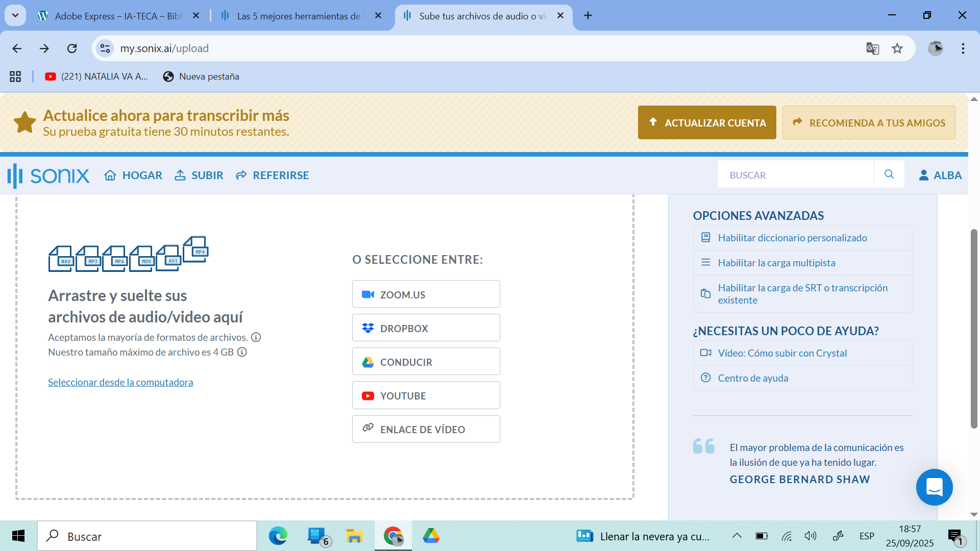
Task: Enable multitrack upload option
Action: click(x=776, y=263)
